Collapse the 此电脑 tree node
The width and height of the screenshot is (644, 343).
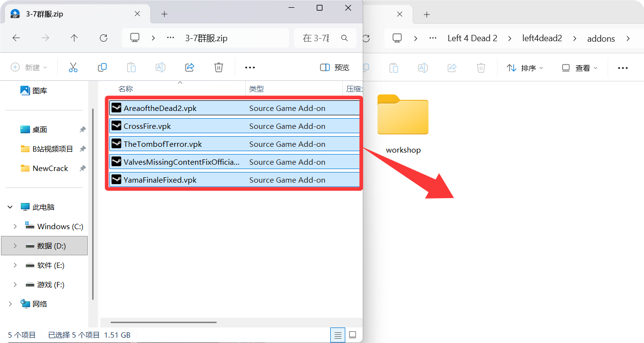click(x=10, y=207)
